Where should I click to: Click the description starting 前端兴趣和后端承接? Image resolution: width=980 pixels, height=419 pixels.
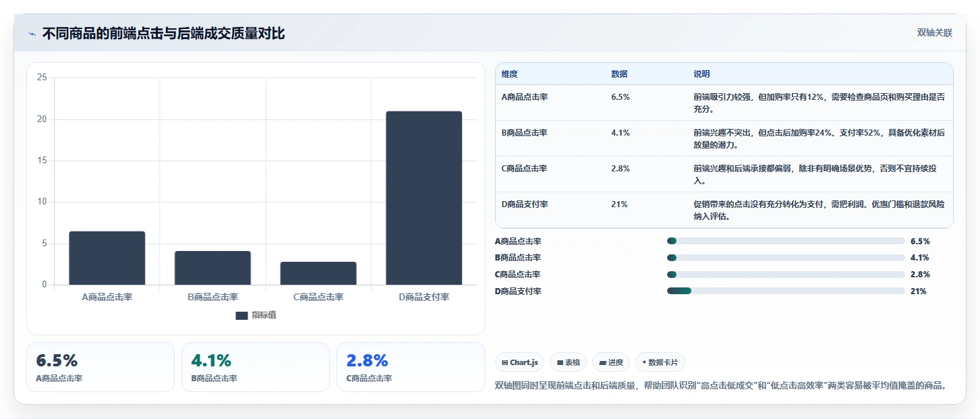[x=815, y=174]
